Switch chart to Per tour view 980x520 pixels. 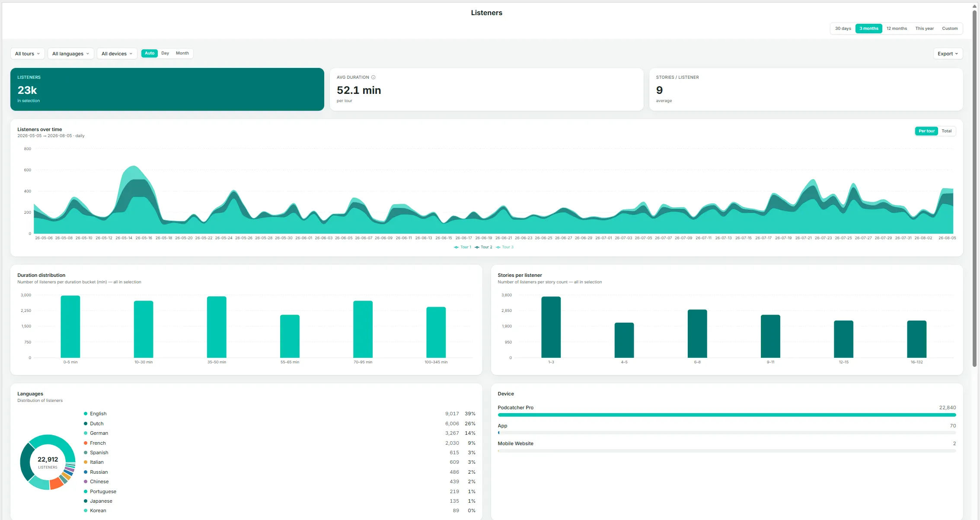pyautogui.click(x=926, y=131)
